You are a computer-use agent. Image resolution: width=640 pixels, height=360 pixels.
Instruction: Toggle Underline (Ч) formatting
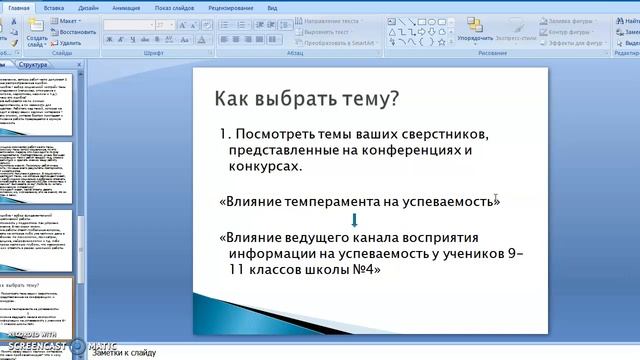133,40
